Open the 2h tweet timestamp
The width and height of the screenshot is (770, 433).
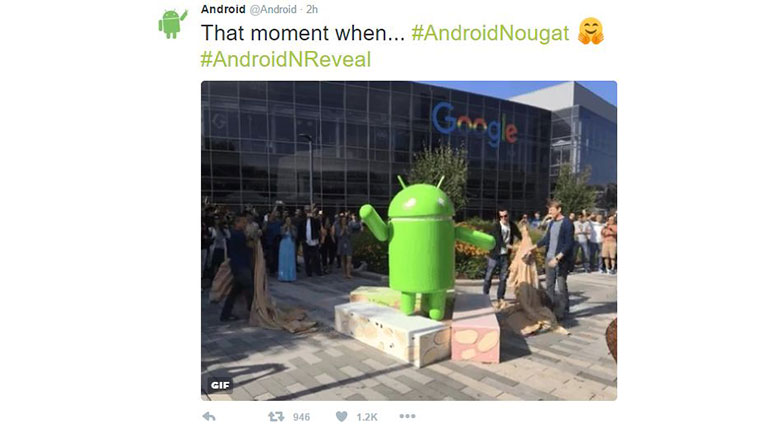point(312,9)
